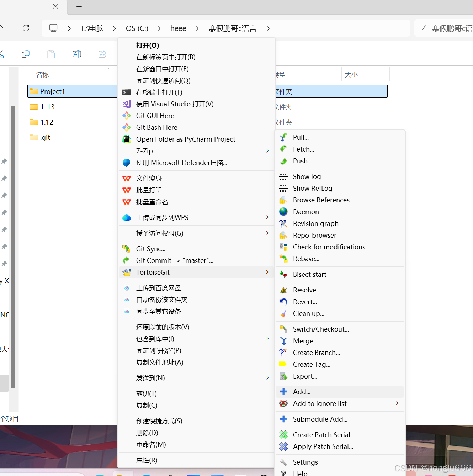Expand the 7-Zip submenu arrow

267,151
